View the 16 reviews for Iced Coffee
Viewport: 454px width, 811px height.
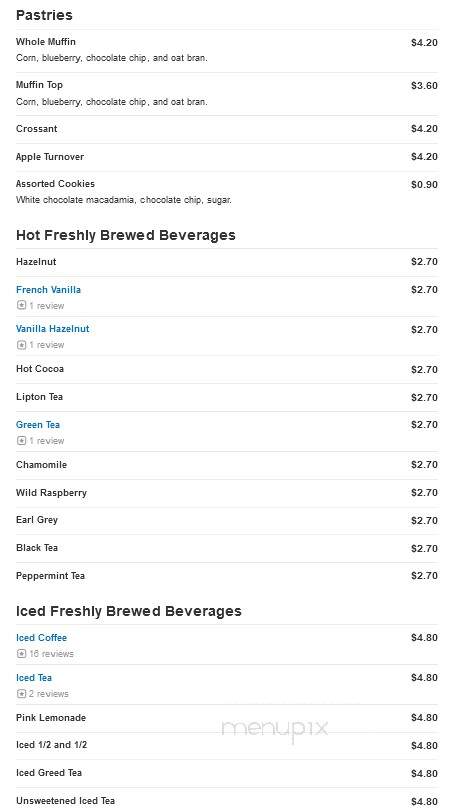click(51, 654)
